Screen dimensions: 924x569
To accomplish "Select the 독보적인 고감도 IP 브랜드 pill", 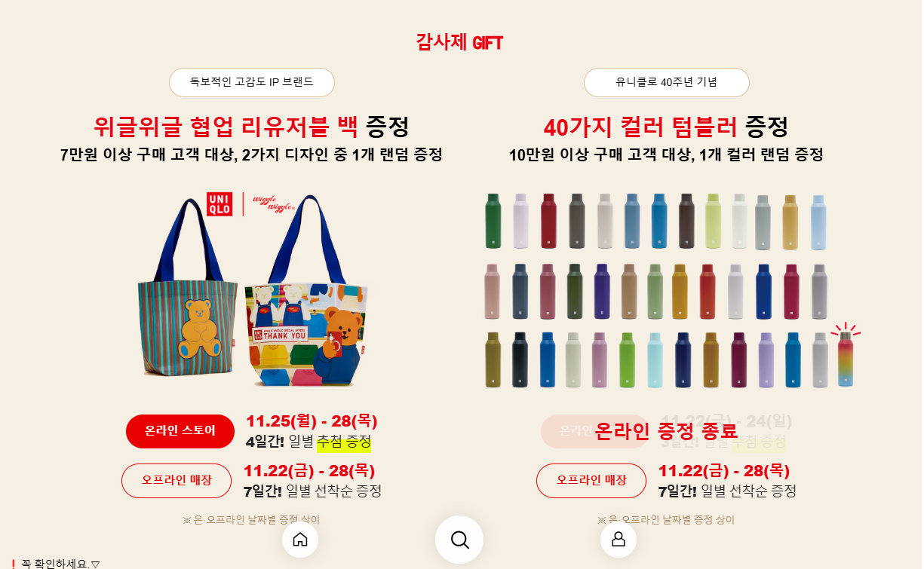I will [252, 82].
